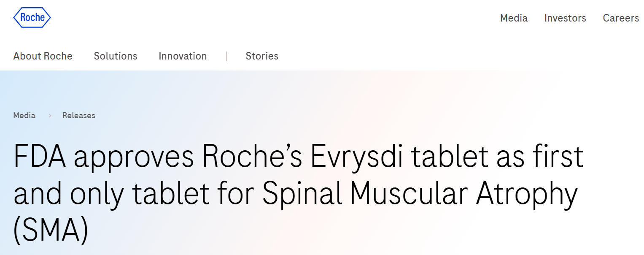
Task: Click the word FDA in the headline
Action: (x=40, y=156)
